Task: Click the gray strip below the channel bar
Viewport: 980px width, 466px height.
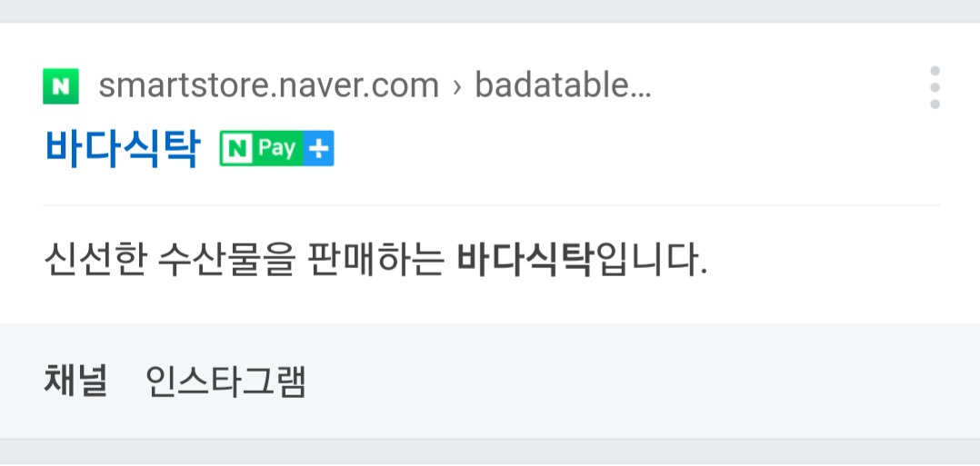Action: pyautogui.click(x=490, y=451)
